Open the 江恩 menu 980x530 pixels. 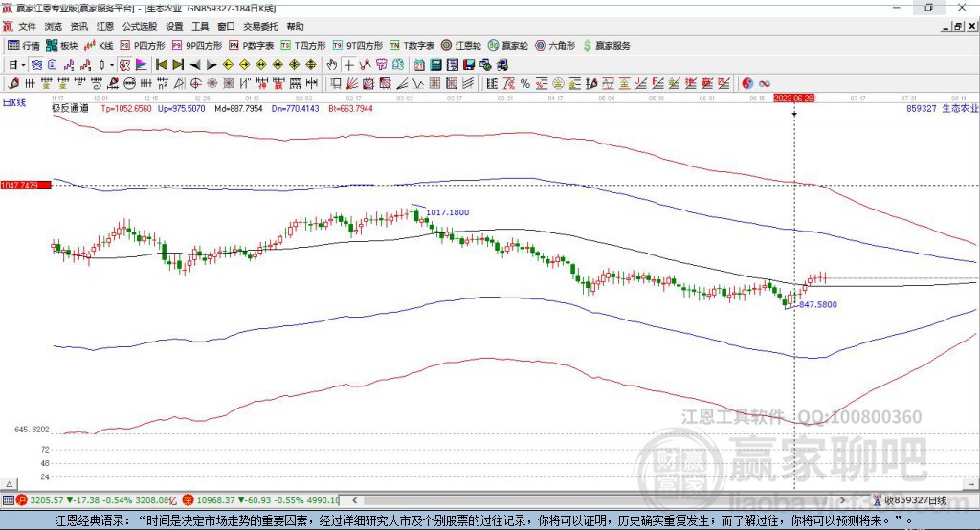click(105, 26)
